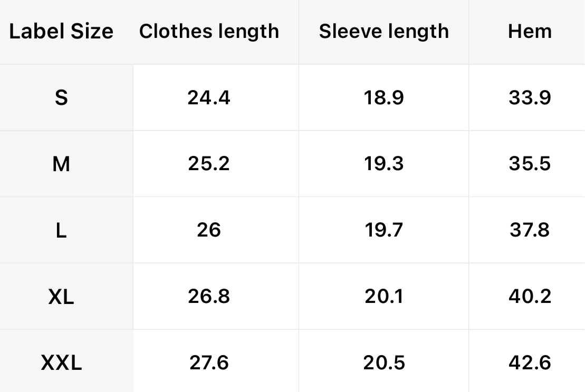This screenshot has height=392, width=585.
Task: Click sleeve length value 20.1
Action: [x=383, y=296]
